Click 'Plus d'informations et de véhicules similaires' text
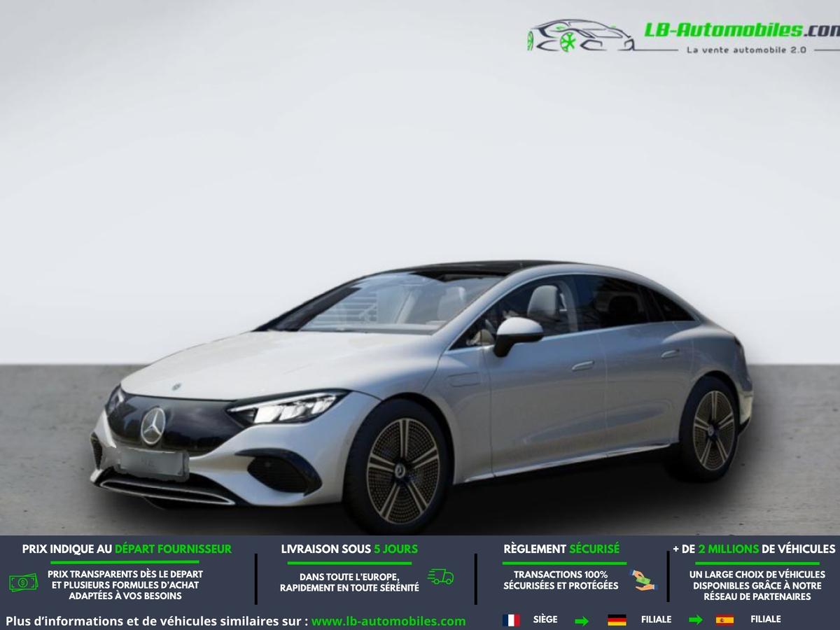 (156, 621)
